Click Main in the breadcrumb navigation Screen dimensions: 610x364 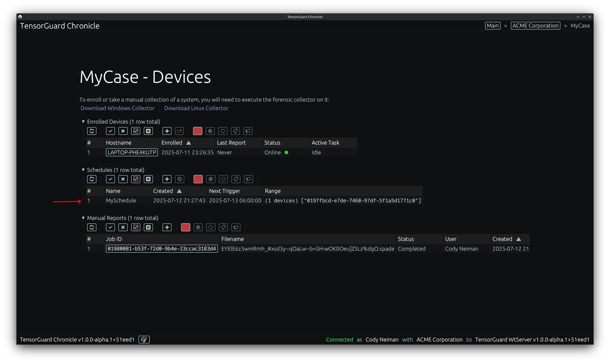pos(492,26)
